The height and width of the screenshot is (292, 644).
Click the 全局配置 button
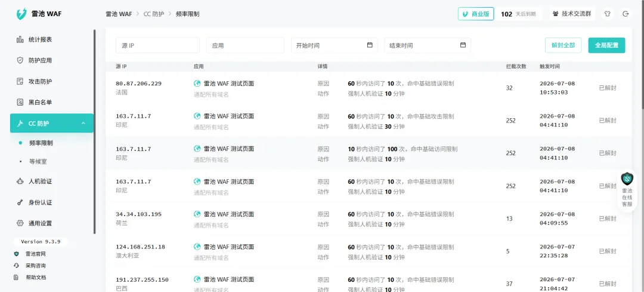(x=606, y=45)
